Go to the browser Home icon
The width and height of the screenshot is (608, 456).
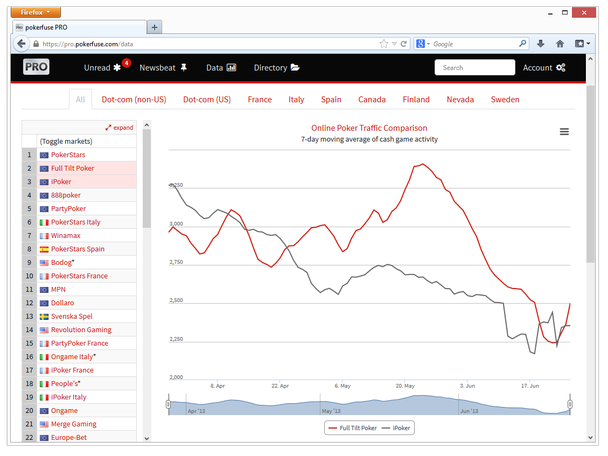click(x=560, y=44)
